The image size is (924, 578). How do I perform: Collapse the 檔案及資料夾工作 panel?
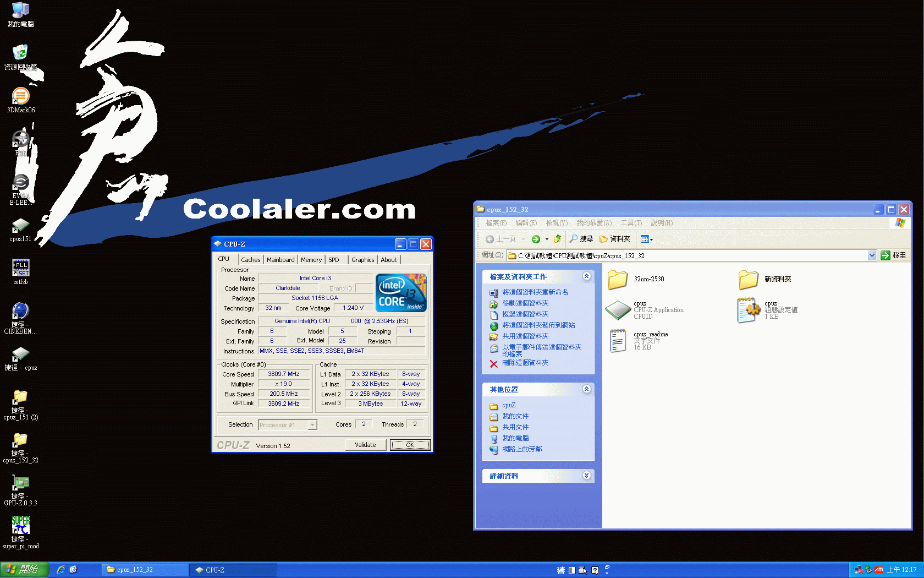point(586,276)
